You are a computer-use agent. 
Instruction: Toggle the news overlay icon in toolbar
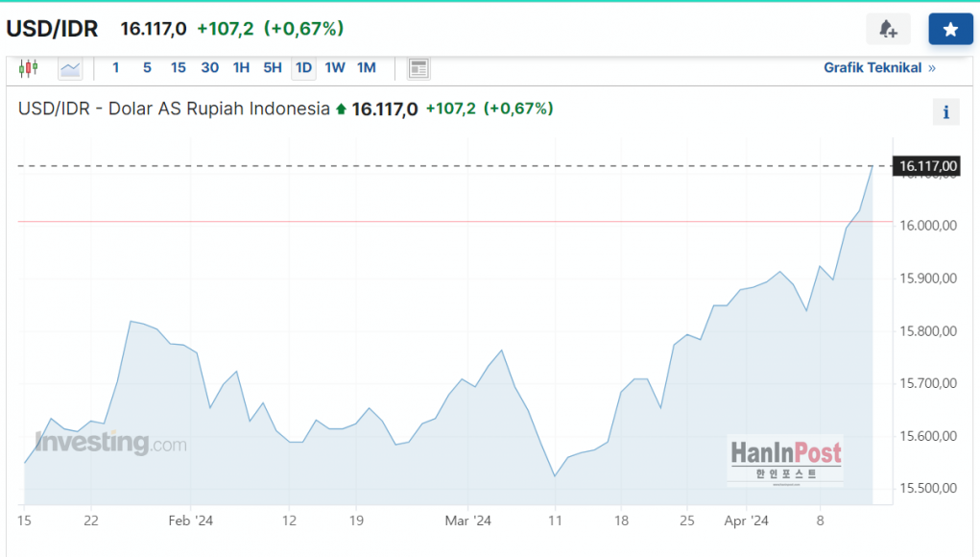pos(418,68)
